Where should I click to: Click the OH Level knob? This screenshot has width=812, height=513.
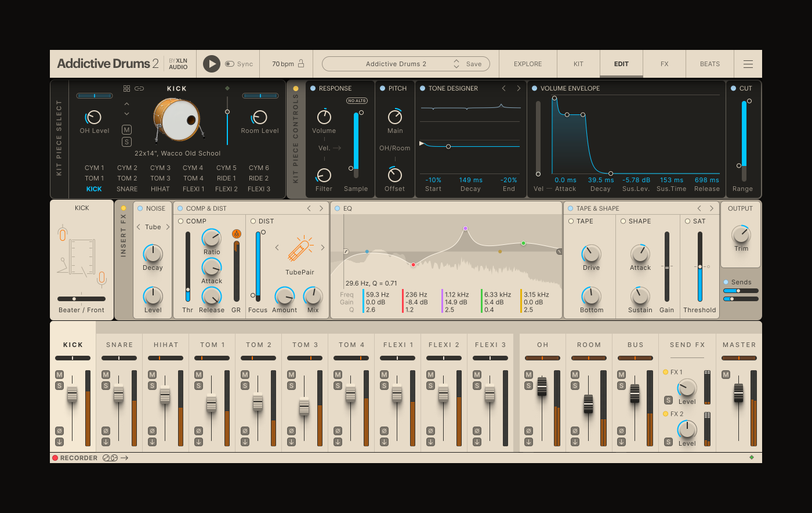click(94, 117)
